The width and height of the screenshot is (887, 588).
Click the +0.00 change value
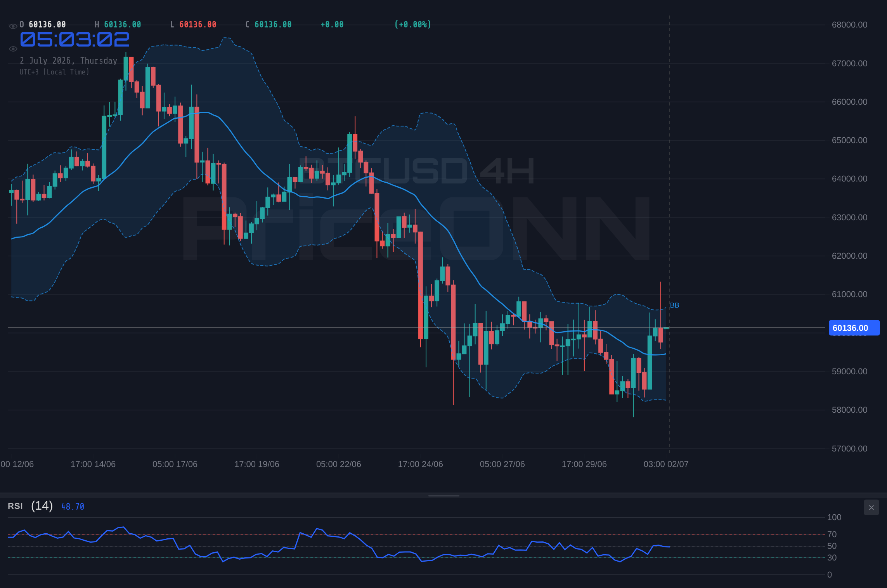(x=332, y=25)
